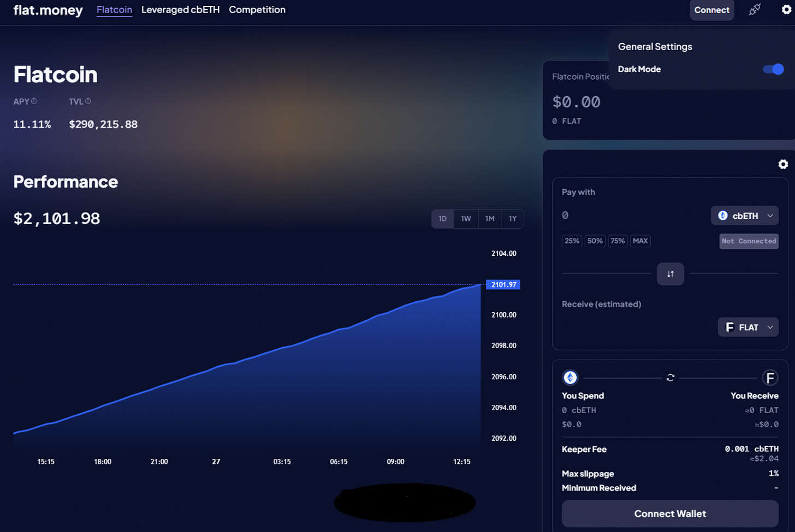Click the General Settings heading

655,47
